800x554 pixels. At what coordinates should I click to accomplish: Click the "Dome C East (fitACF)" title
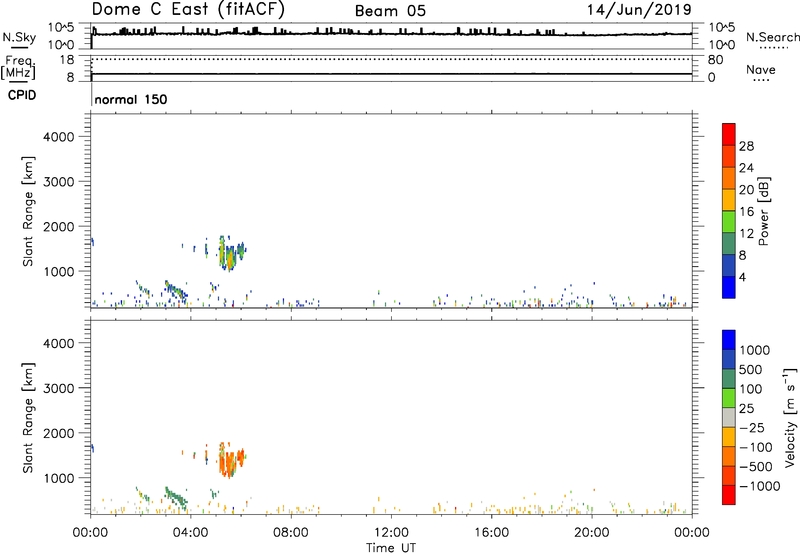(x=188, y=9)
